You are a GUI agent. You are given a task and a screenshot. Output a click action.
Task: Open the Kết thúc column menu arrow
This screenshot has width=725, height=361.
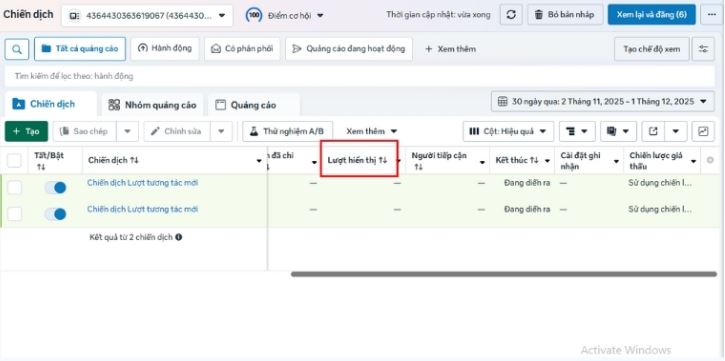pyautogui.click(x=547, y=161)
